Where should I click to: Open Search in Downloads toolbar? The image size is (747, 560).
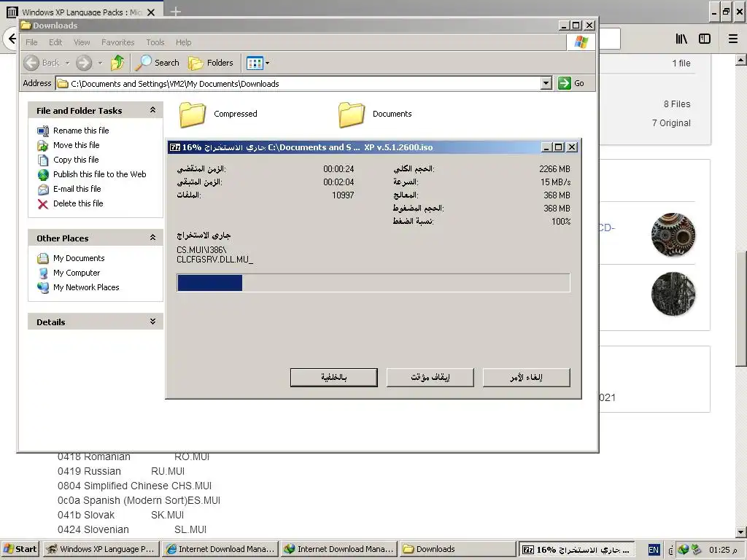click(158, 63)
